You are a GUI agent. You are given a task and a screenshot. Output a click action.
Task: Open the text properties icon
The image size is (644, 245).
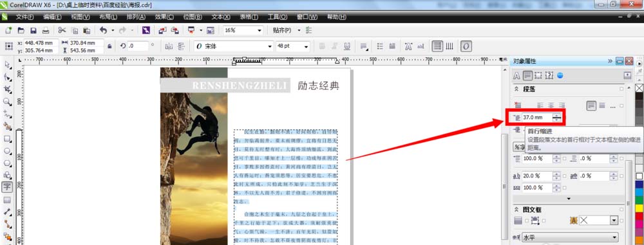(x=409, y=46)
